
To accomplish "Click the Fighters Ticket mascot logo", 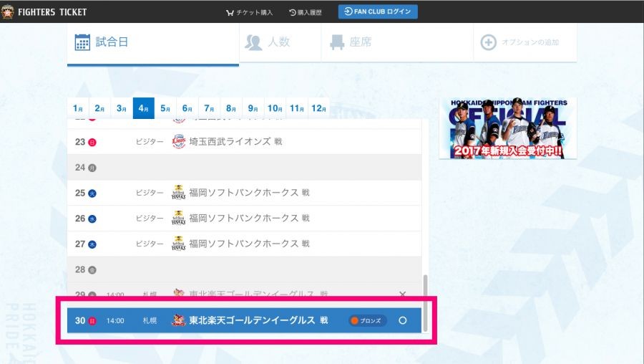I will [7, 12].
